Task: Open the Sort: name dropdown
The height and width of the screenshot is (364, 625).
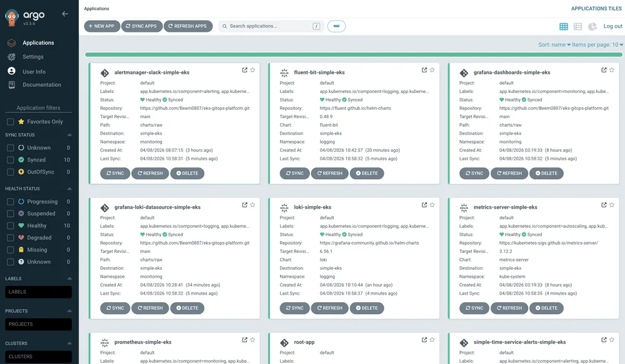Action: (554, 44)
